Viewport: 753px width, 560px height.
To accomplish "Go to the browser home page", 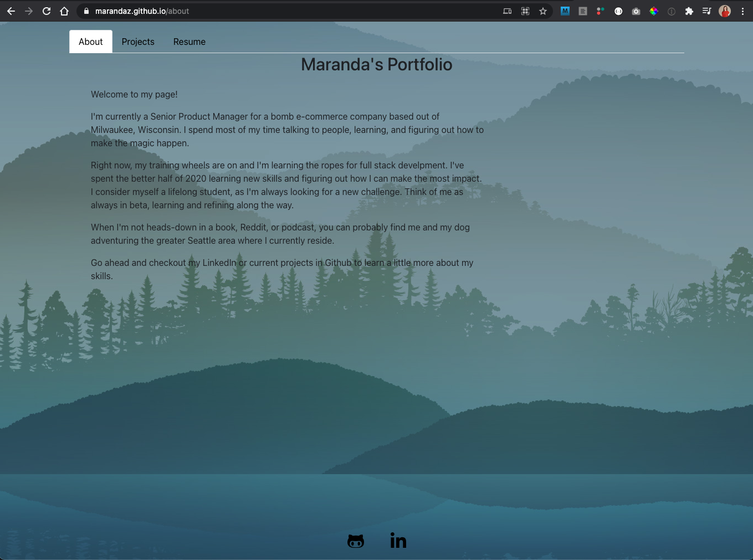I will 64,11.
